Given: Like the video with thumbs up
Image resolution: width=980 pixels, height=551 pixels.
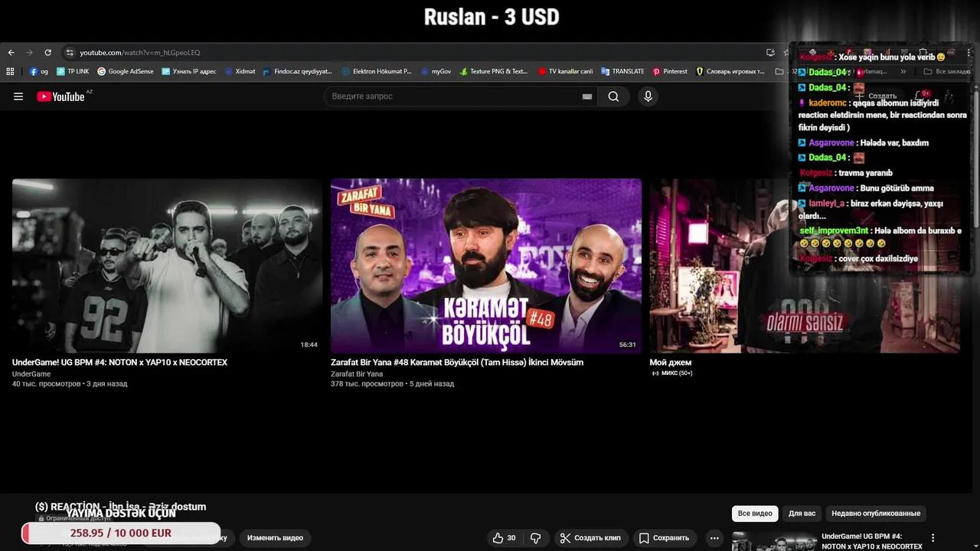Looking at the screenshot, I should point(504,538).
